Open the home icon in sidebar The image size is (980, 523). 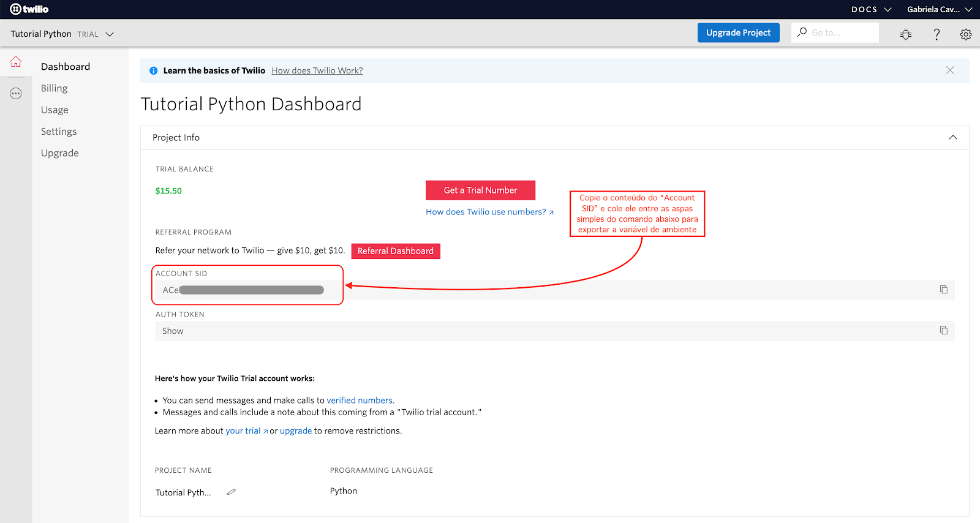16,62
